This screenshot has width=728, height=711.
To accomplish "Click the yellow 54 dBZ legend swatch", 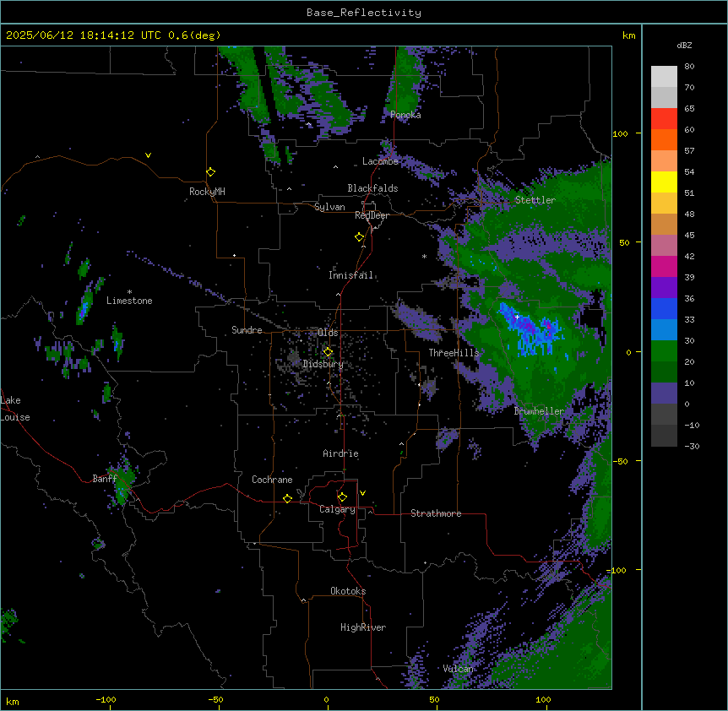I will [x=664, y=182].
